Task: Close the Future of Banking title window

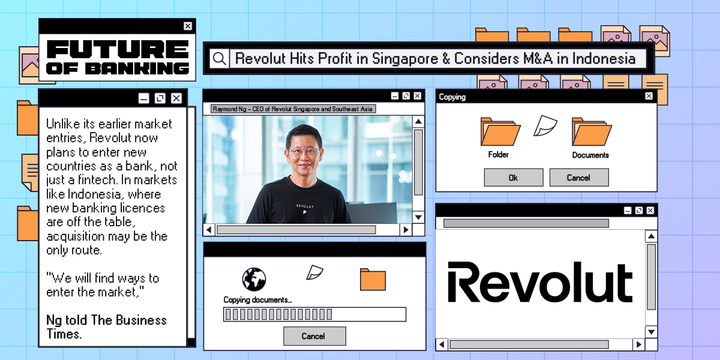Action: 187,26
